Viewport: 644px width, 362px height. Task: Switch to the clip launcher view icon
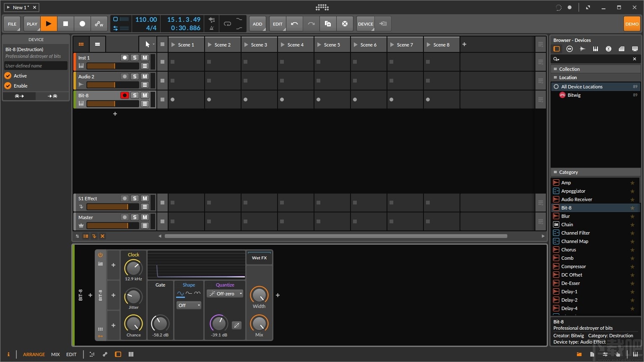click(81, 44)
